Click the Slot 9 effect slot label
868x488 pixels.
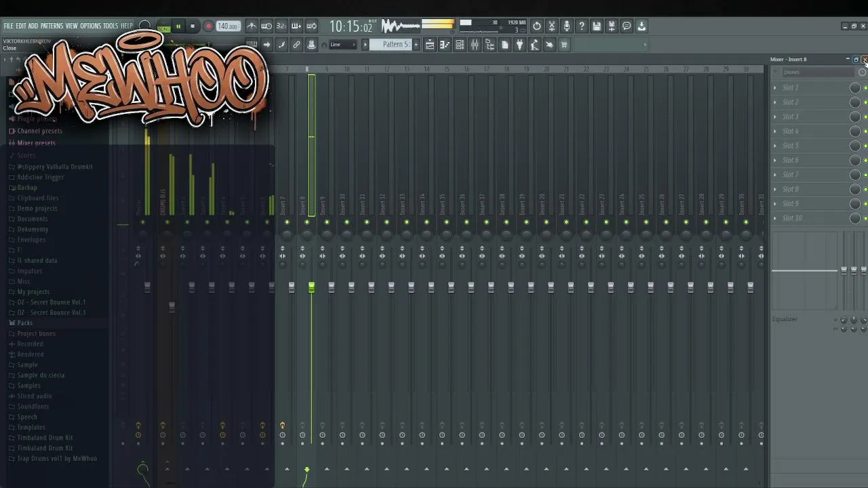pos(791,204)
